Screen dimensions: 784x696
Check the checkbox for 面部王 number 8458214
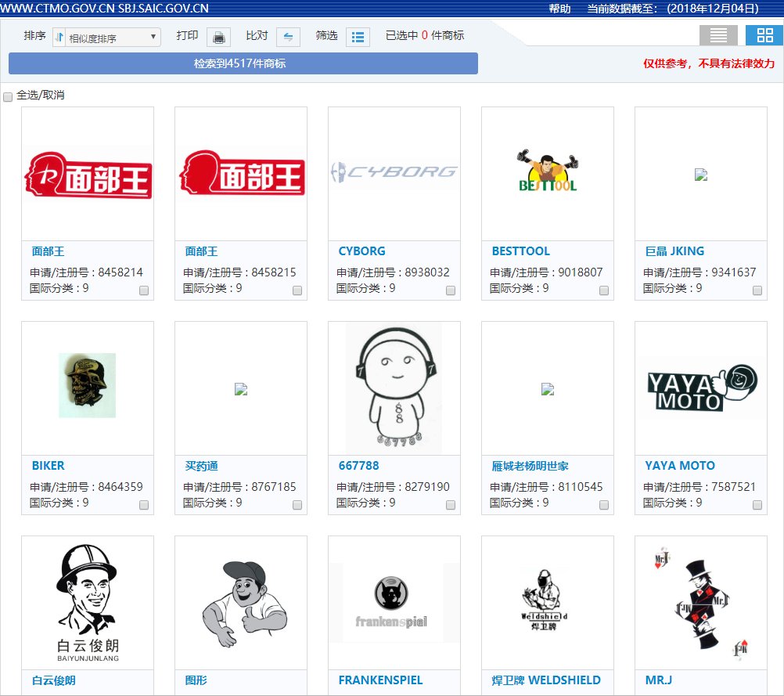coord(144,290)
